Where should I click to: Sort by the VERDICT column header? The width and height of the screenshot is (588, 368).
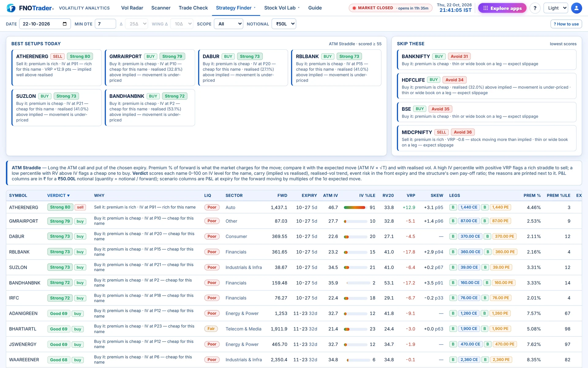pyautogui.click(x=58, y=195)
